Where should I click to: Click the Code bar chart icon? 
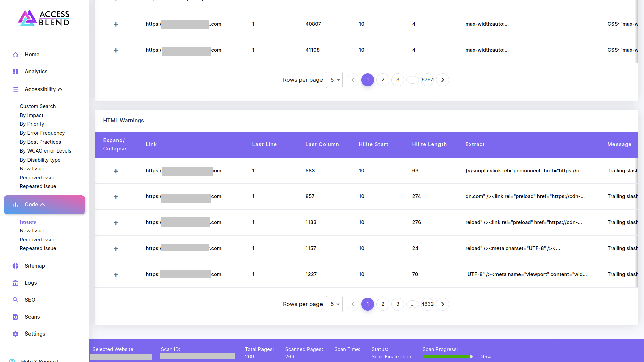point(15,205)
